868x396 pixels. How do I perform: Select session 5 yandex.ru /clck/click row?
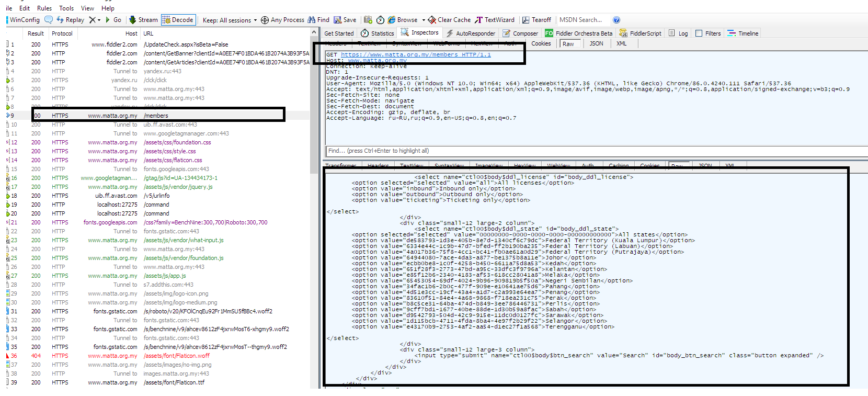tap(157, 80)
